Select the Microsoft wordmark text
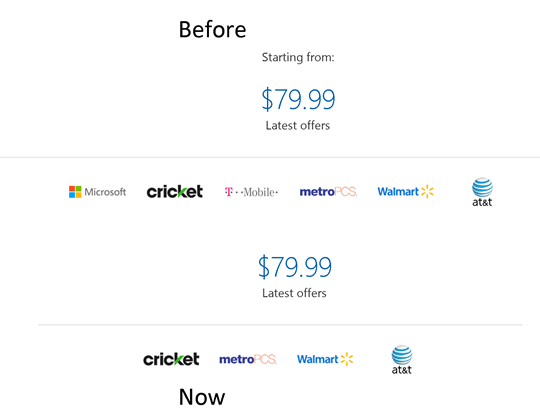Viewport: 540px width, 419px height. (x=105, y=192)
